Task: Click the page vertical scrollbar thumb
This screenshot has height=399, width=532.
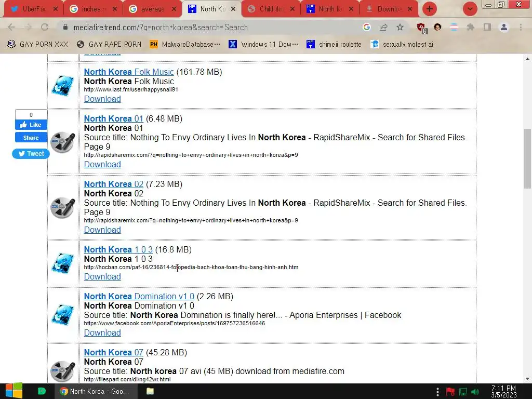Action: click(527, 158)
